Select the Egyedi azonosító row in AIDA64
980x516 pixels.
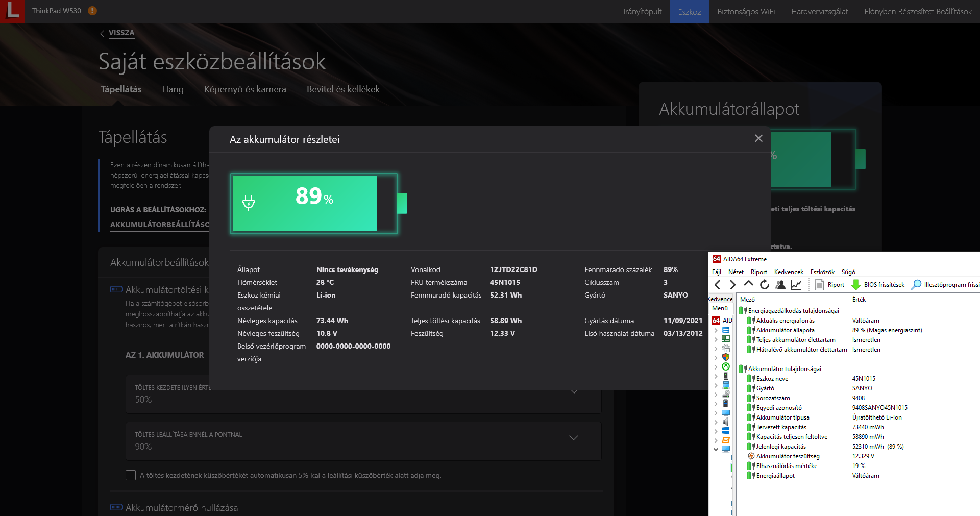tap(857, 408)
